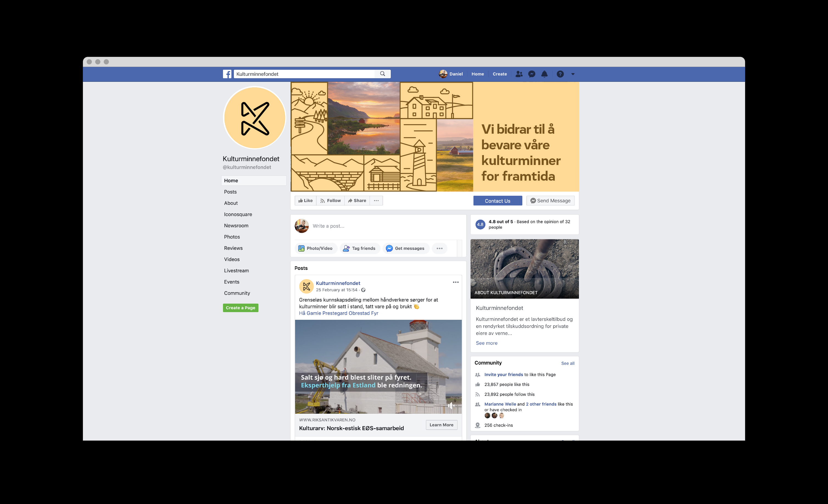This screenshot has height=504, width=828.
Task: Select the Home tab in page sidebar
Action: [x=254, y=180]
